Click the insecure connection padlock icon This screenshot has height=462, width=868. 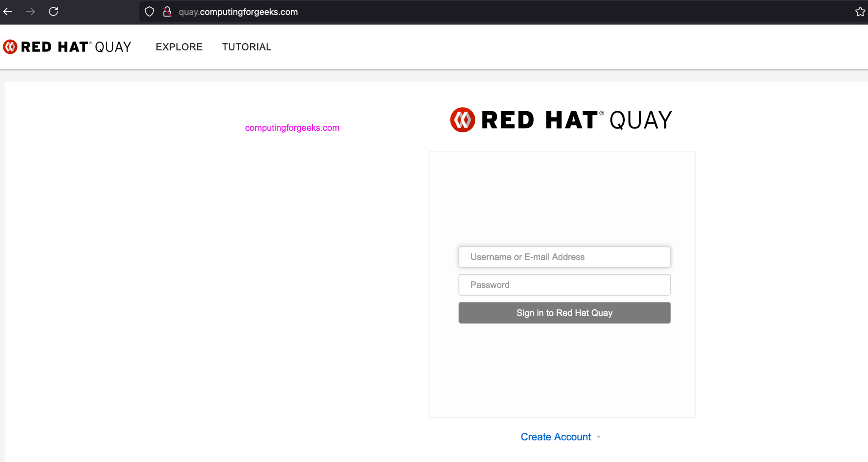167,11
